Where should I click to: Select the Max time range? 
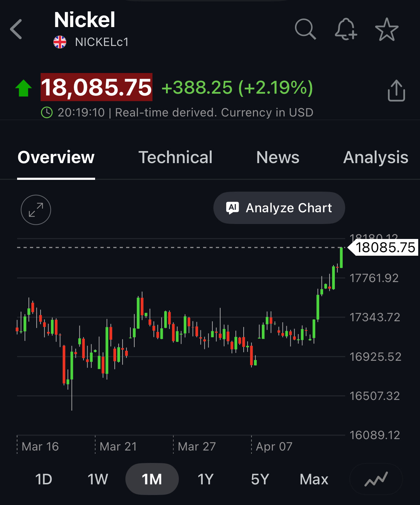point(314,479)
